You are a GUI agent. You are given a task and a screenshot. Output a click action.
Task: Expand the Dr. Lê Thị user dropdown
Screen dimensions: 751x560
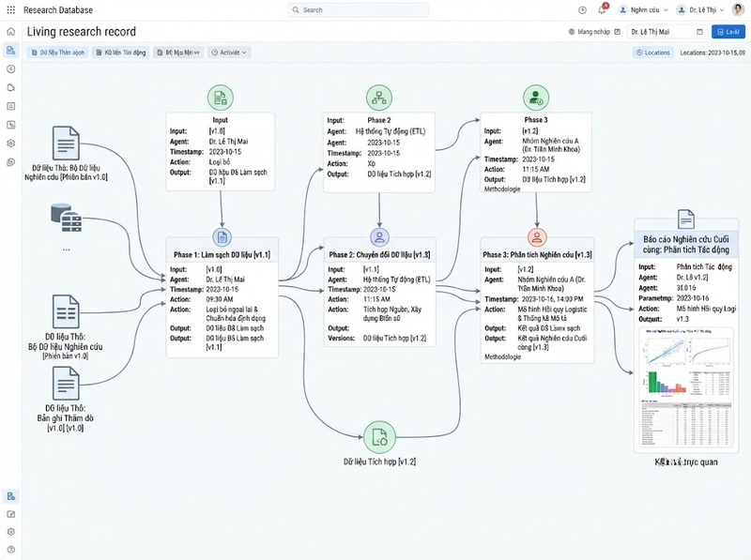pos(702,10)
